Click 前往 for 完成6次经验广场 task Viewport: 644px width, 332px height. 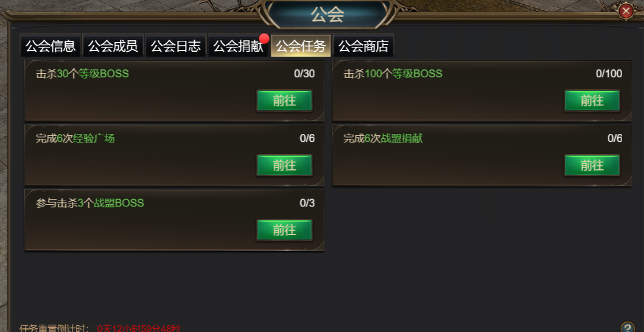[x=284, y=165]
